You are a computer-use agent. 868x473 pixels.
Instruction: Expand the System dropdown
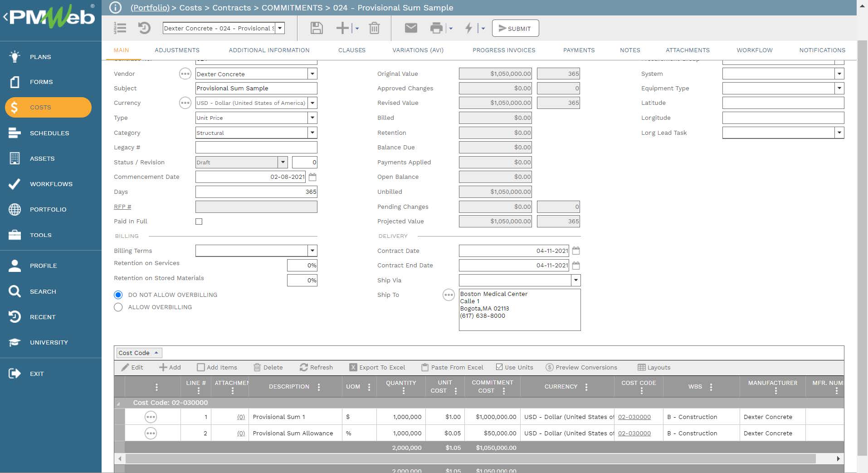point(839,74)
